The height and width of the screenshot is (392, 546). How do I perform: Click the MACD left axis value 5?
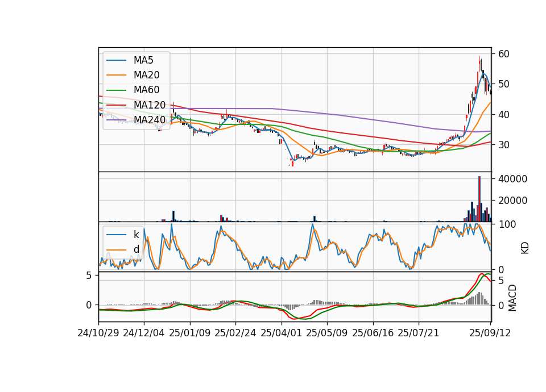89,276
